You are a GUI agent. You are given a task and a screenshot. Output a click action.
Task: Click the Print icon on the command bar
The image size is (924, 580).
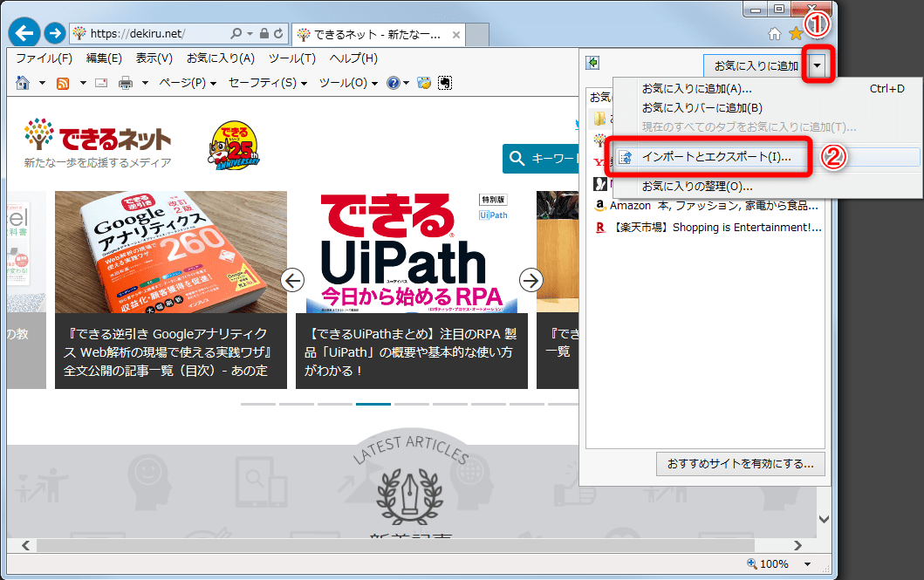pyautogui.click(x=125, y=83)
